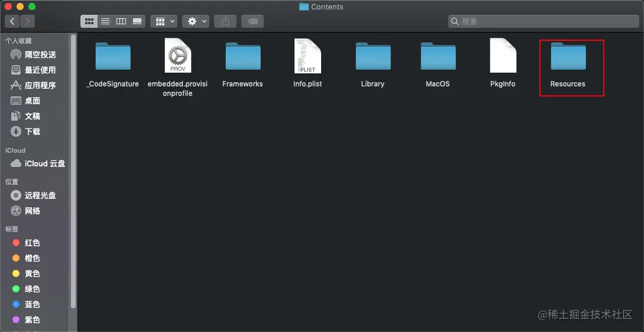This screenshot has height=332, width=644.
Task: Open the Frameworks folder
Action: [x=242, y=56]
